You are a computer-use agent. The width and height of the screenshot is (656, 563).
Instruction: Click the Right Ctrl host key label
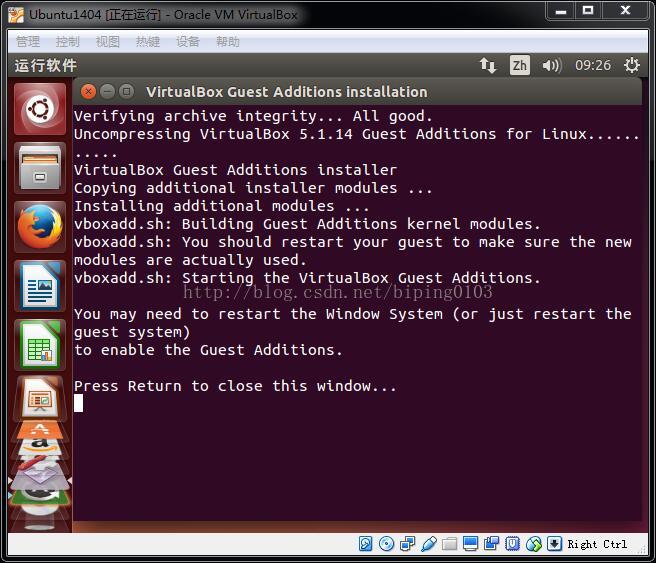(x=597, y=544)
